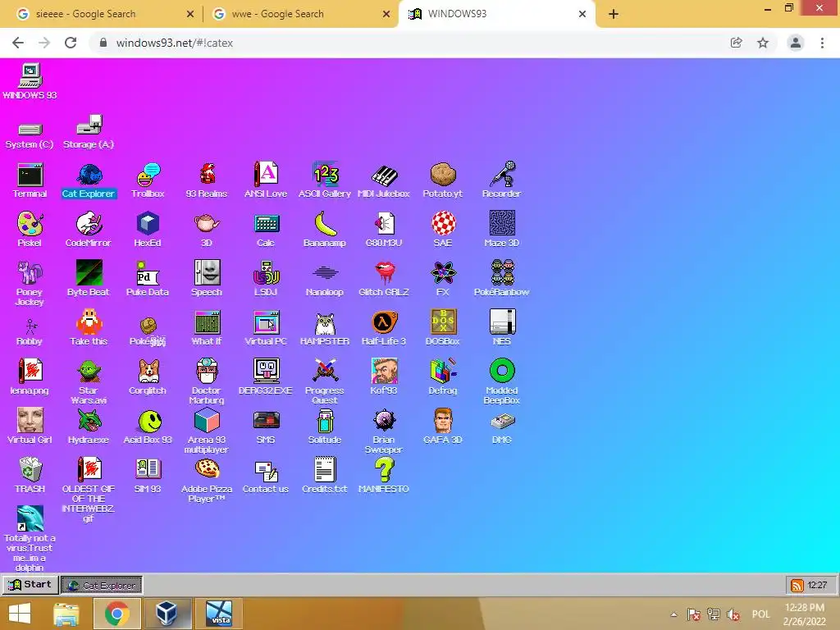The height and width of the screenshot is (630, 840).
Task: Show hidden system tray icons arrow
Action: [674, 614]
